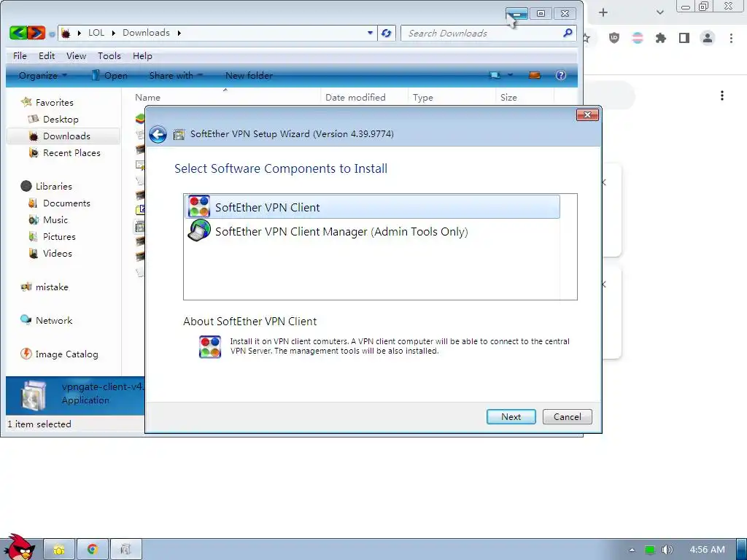Select SoftEther VPN Client component
Screen dimensions: 747x560
point(372,207)
